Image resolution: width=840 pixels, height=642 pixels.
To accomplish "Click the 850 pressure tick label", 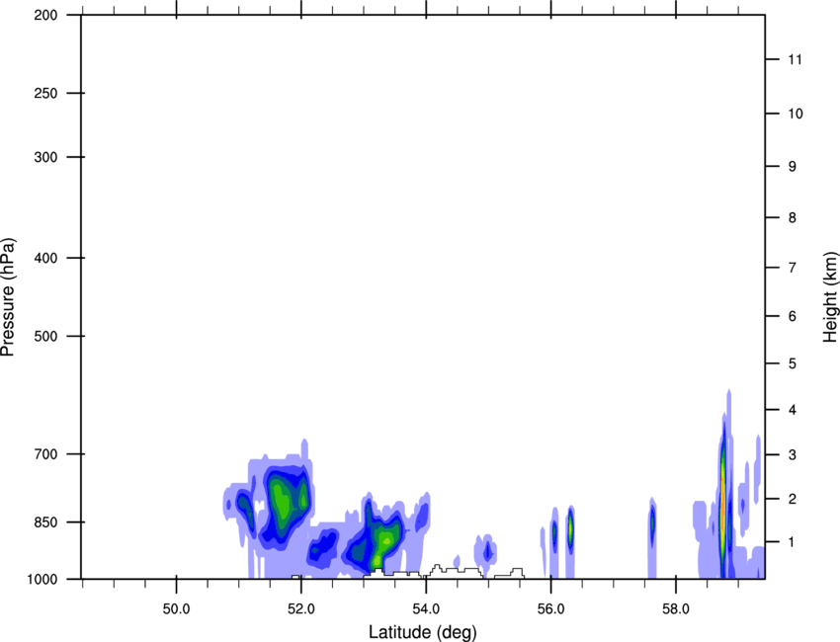I will 46,522.
